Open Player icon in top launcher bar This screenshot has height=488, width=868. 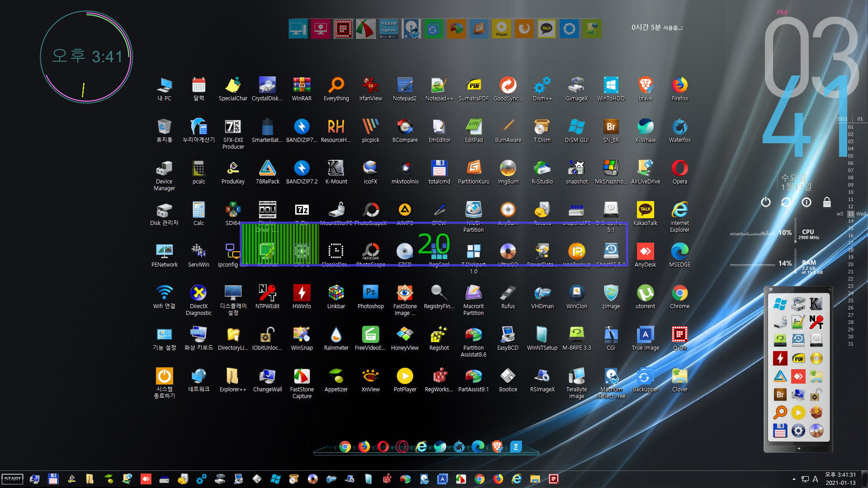point(501,29)
